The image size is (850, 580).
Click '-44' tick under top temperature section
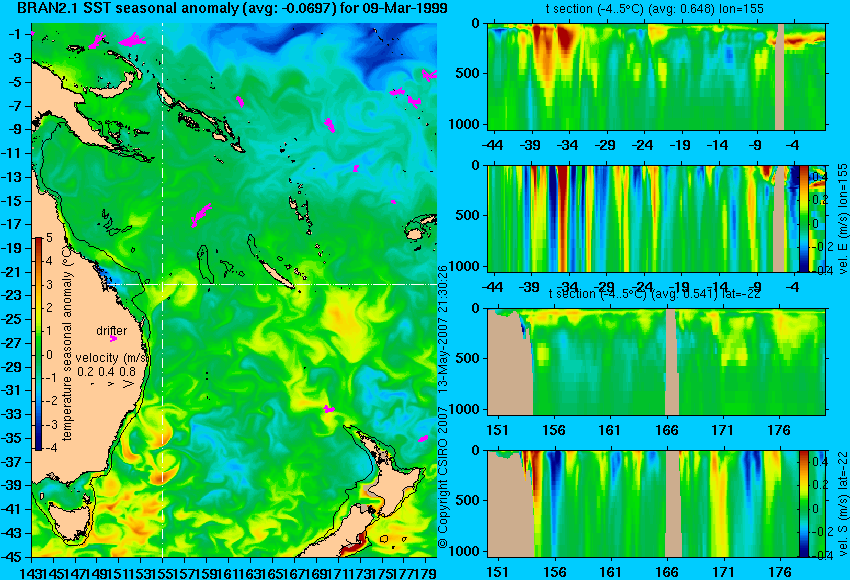point(492,145)
